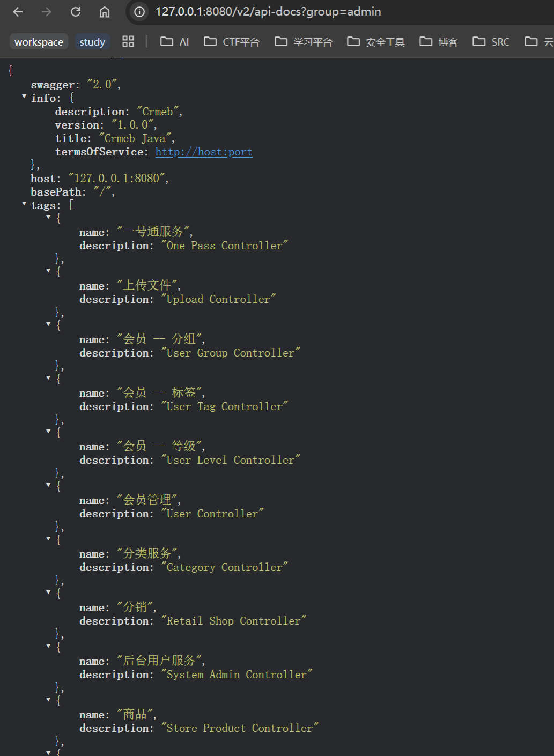Click the site info icon in address bar
This screenshot has width=554, height=756.
click(x=139, y=12)
